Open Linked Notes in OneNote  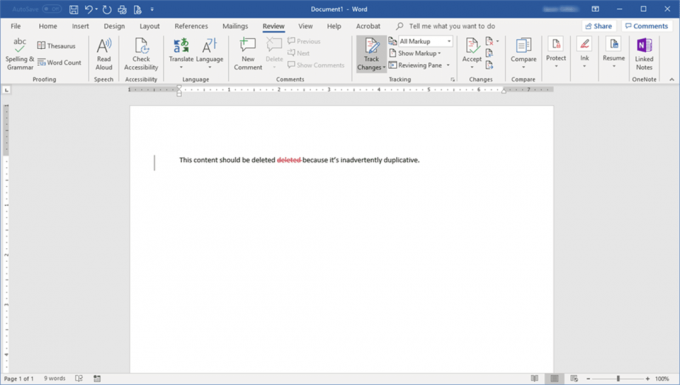click(644, 54)
